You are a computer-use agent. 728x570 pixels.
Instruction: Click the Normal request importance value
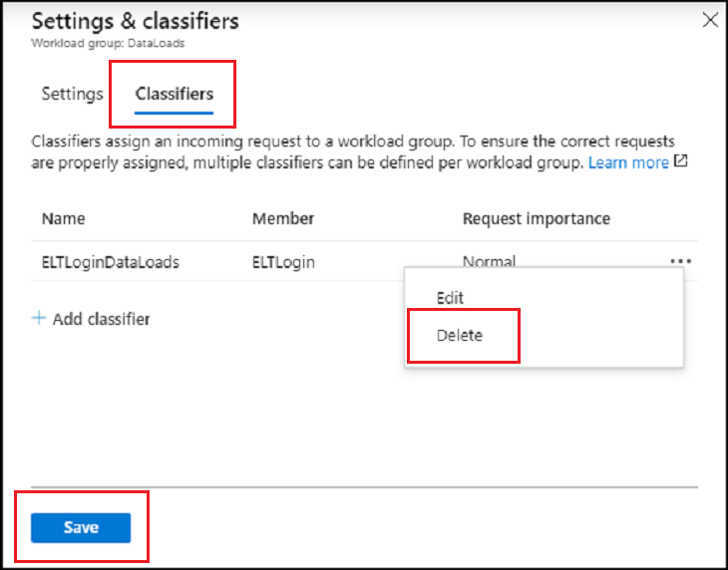489,262
